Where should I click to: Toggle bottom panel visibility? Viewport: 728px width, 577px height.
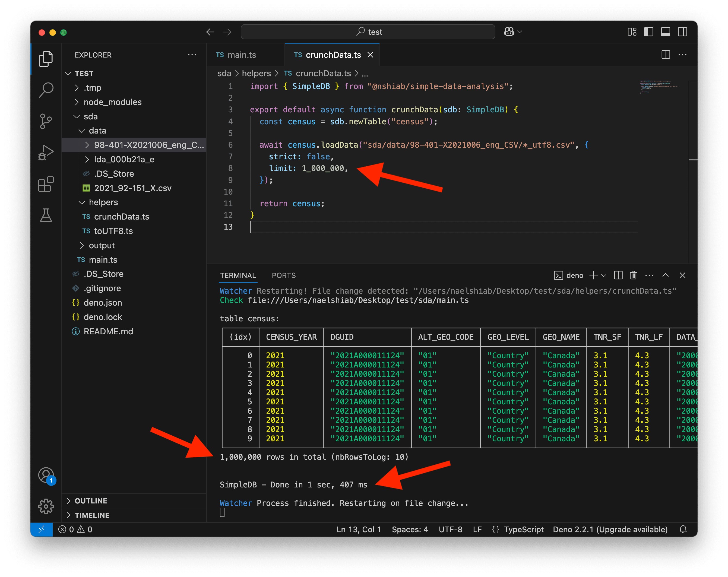click(x=665, y=32)
